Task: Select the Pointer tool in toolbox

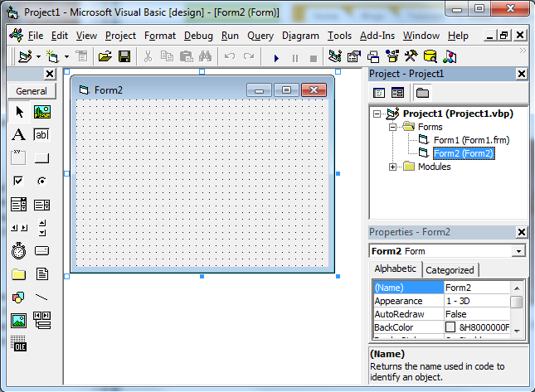Action: point(19,112)
